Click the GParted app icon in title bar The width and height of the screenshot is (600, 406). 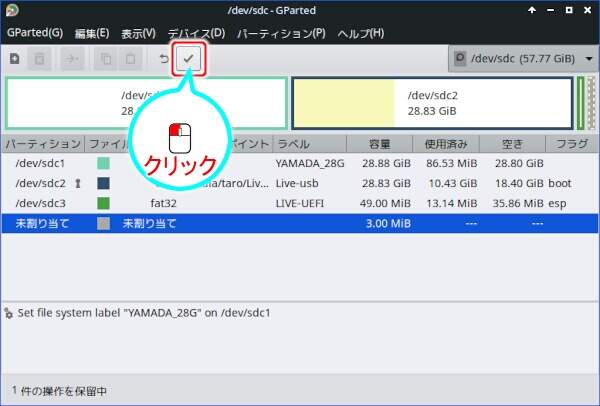pyautogui.click(x=12, y=10)
